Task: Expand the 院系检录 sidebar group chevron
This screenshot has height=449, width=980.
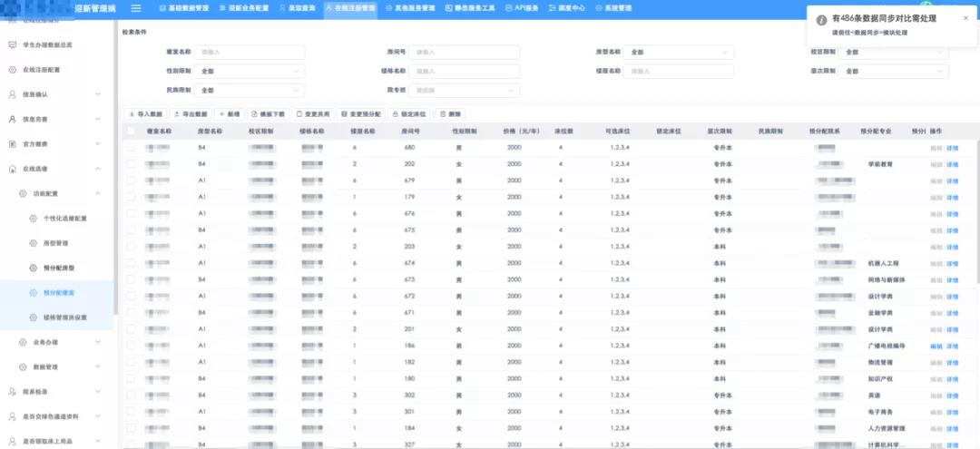Action: 98,392
